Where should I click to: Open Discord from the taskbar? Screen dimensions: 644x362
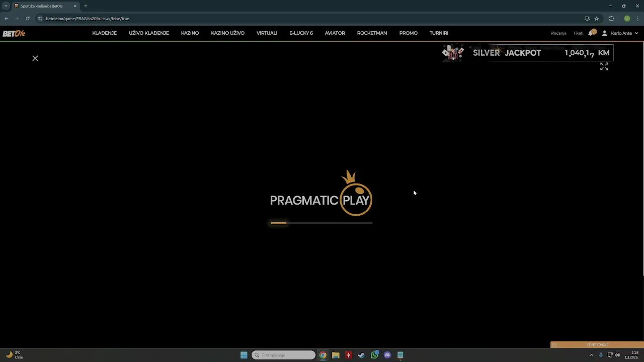tap(387, 355)
